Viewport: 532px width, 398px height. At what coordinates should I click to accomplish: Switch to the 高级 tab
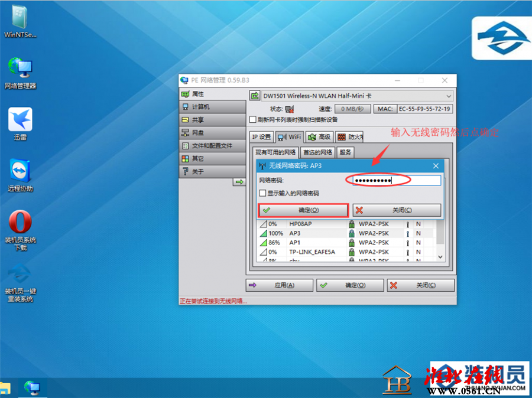pyautogui.click(x=319, y=137)
